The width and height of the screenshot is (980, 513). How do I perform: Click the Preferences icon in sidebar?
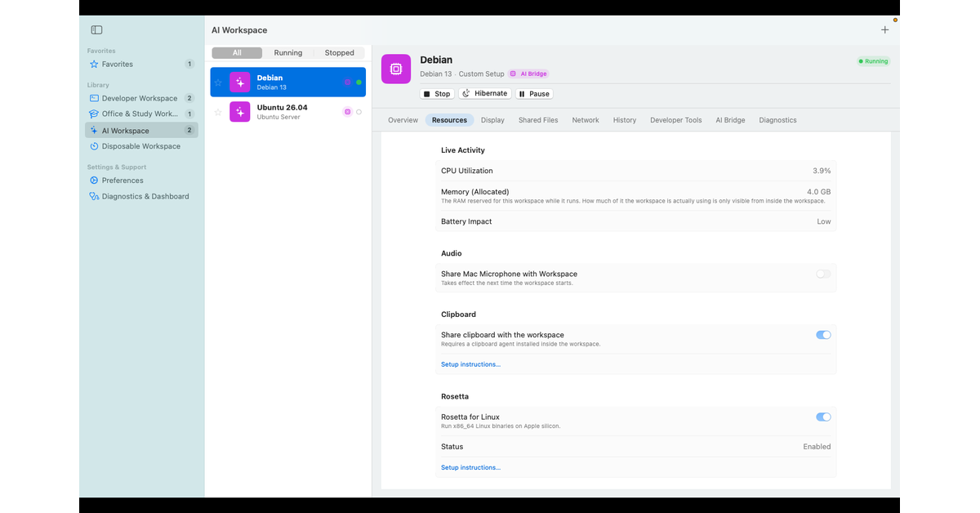coord(94,181)
